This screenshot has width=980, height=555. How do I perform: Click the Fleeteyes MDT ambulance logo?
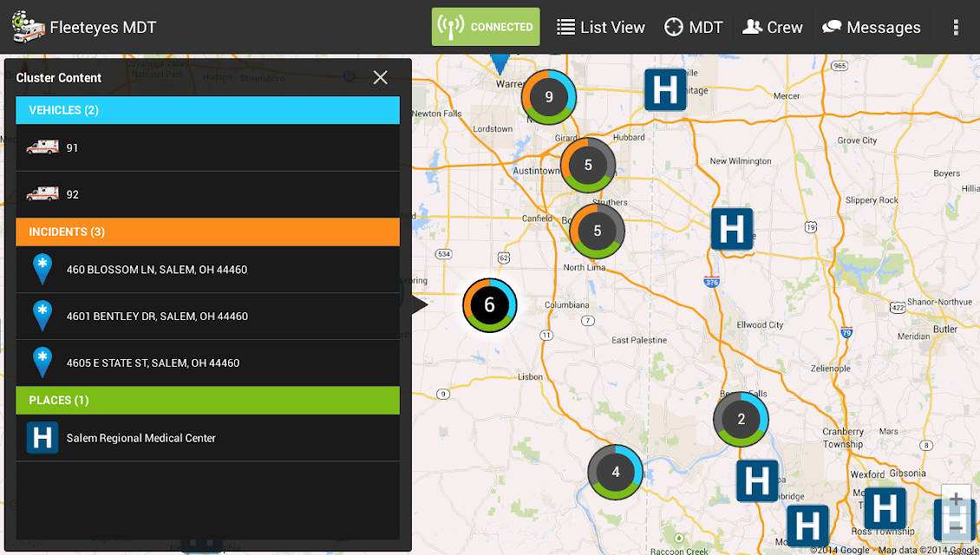(28, 26)
